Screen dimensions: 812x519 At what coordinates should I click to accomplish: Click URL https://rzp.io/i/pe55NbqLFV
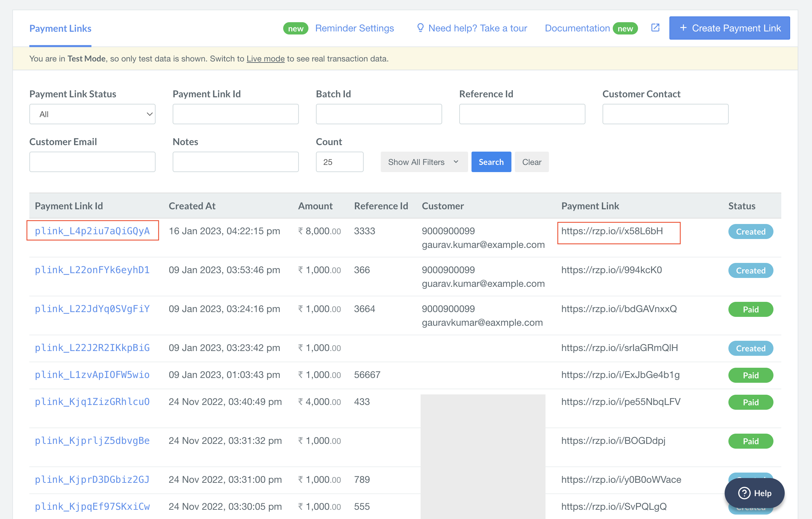[621, 402]
